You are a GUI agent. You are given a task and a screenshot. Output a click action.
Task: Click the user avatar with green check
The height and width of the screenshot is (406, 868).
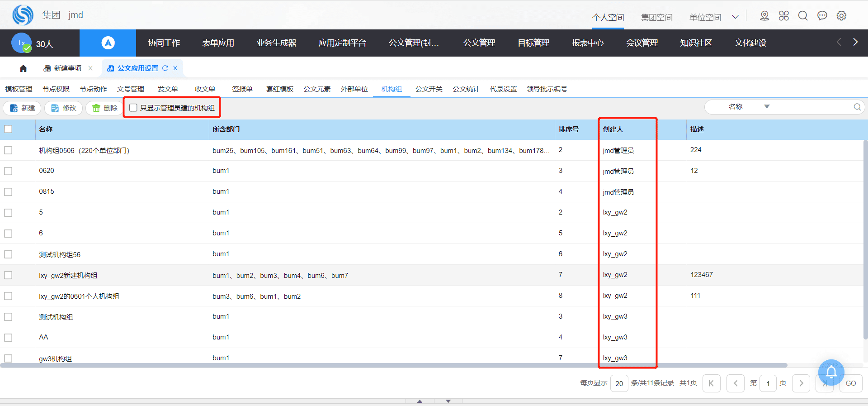click(22, 43)
